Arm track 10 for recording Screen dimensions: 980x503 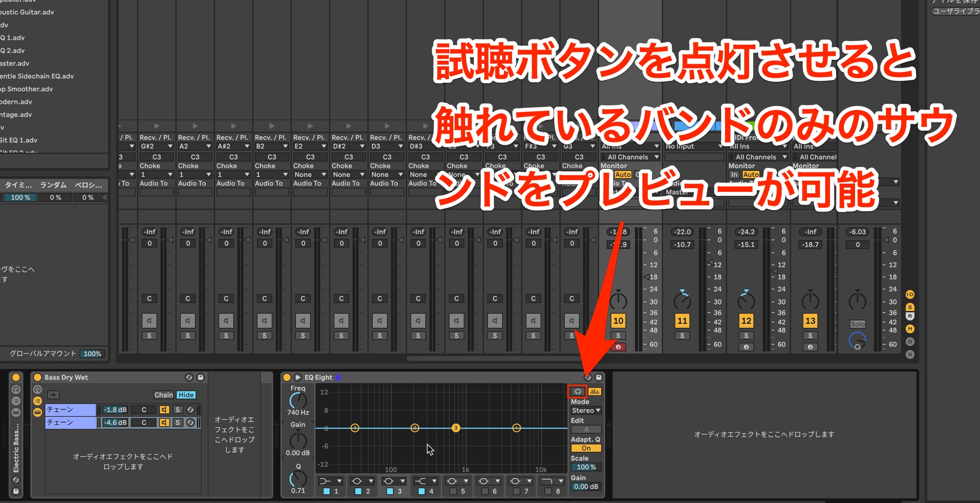[x=618, y=347]
